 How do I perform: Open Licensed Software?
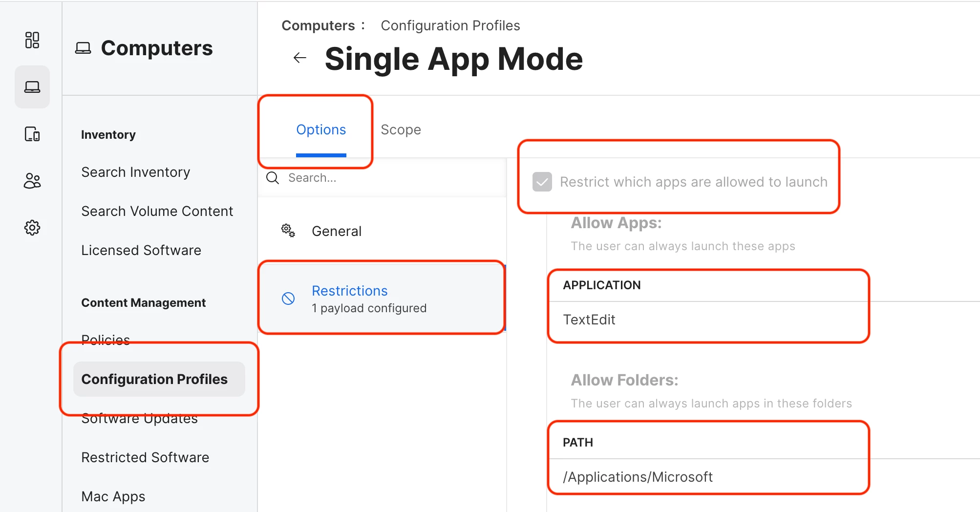click(x=141, y=250)
